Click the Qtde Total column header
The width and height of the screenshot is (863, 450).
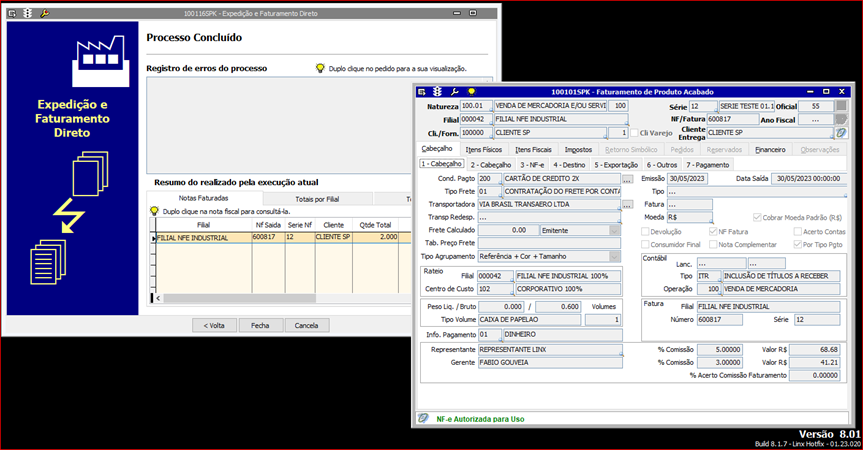[375, 225]
